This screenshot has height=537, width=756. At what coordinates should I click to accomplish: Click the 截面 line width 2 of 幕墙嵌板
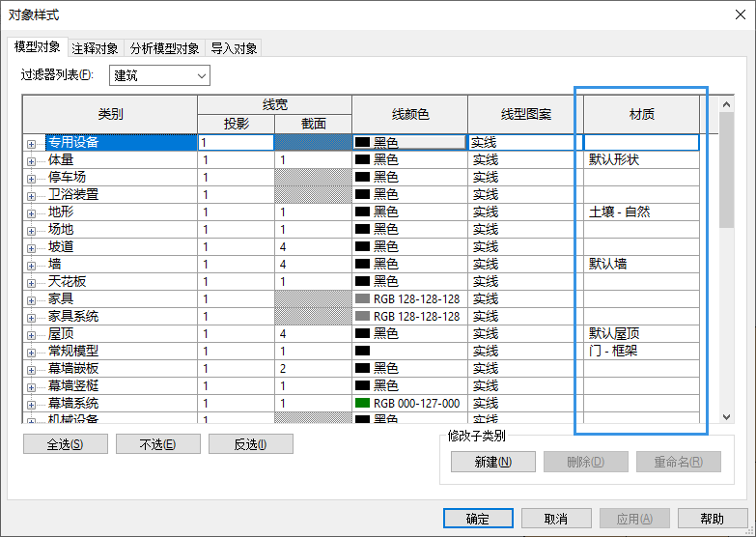tap(314, 368)
